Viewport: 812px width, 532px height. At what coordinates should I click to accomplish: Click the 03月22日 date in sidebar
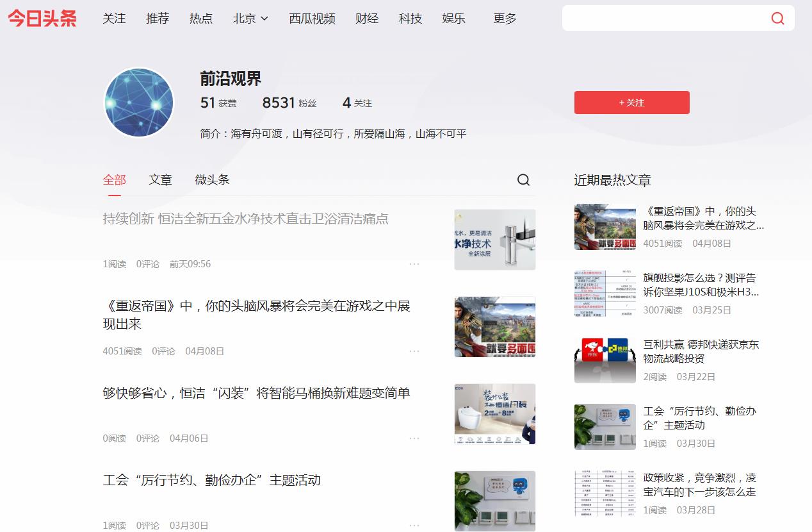click(696, 377)
